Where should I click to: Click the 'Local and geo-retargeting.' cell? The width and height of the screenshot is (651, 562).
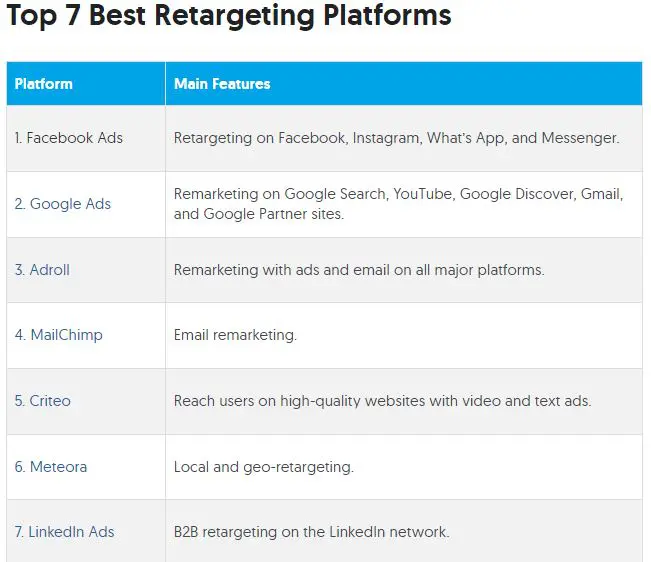click(x=404, y=467)
